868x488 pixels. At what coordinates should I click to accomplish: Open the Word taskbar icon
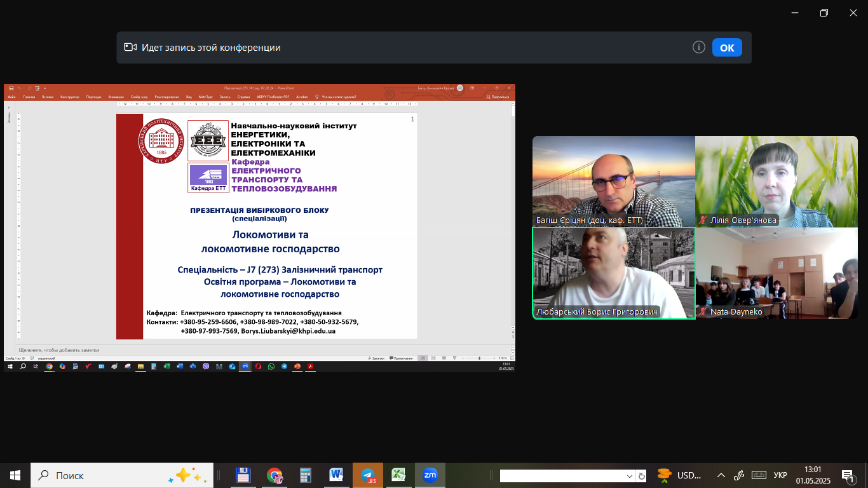336,475
